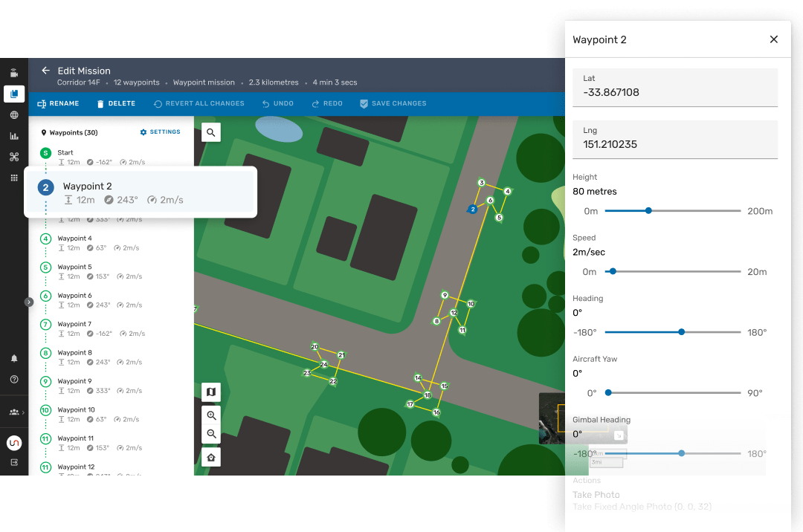
Task: Open the drone fleet sidebar icon
Action: 14,157
